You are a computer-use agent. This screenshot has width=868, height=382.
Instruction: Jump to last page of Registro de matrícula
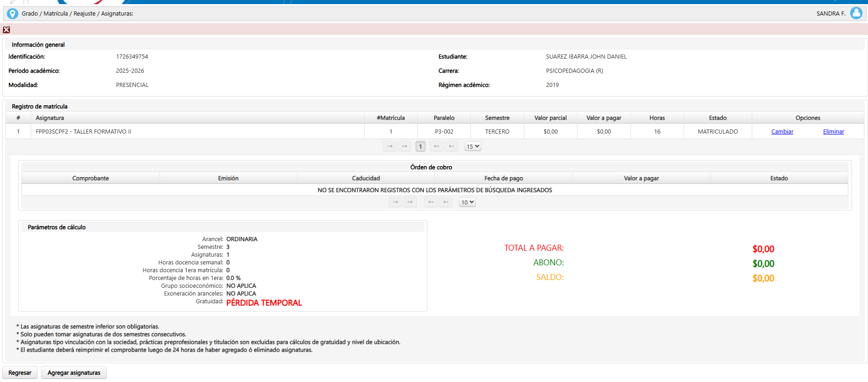(451, 146)
